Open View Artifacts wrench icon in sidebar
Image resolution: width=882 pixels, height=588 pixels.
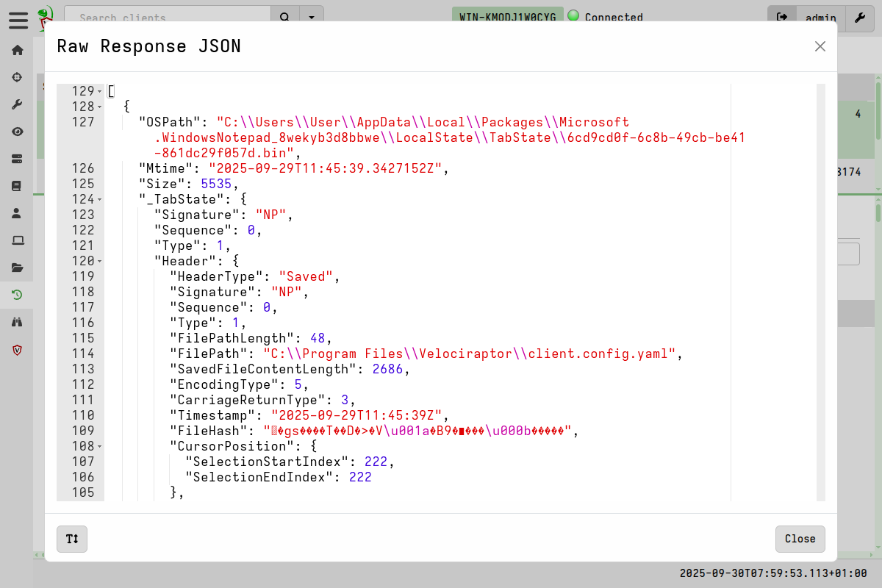click(x=17, y=104)
